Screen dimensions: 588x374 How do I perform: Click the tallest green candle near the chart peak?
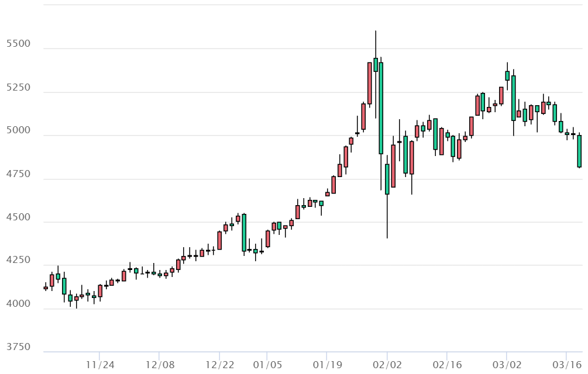click(x=381, y=108)
